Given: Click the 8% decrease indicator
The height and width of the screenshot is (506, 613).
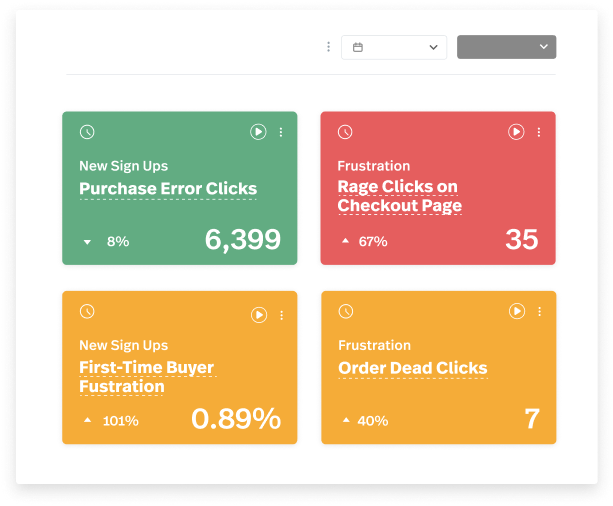Looking at the screenshot, I should coord(107,242).
